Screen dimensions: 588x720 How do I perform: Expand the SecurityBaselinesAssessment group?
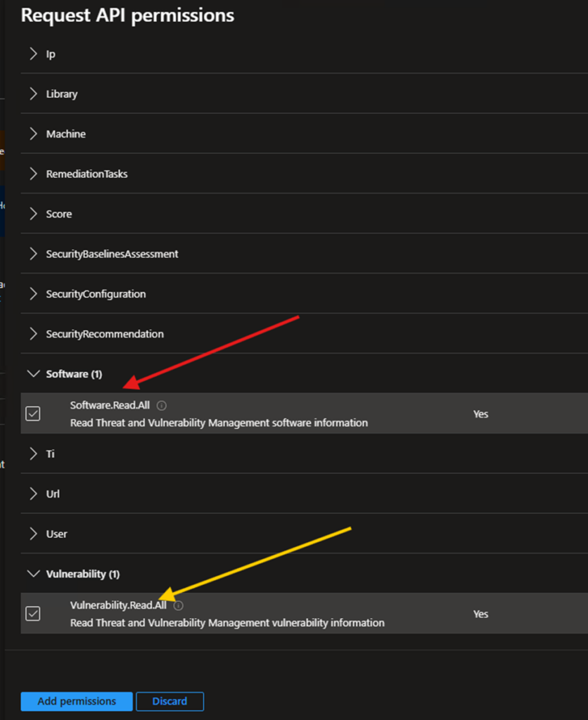click(x=33, y=254)
